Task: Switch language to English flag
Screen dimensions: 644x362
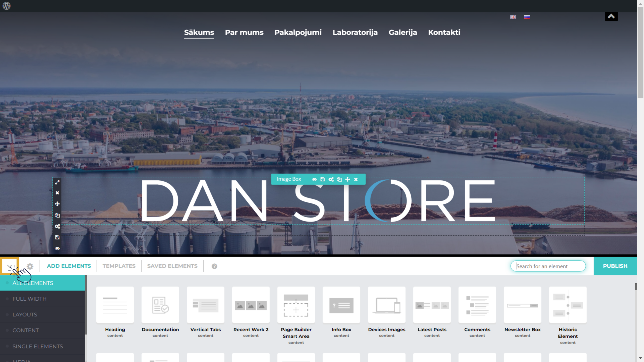Action: 513,17
